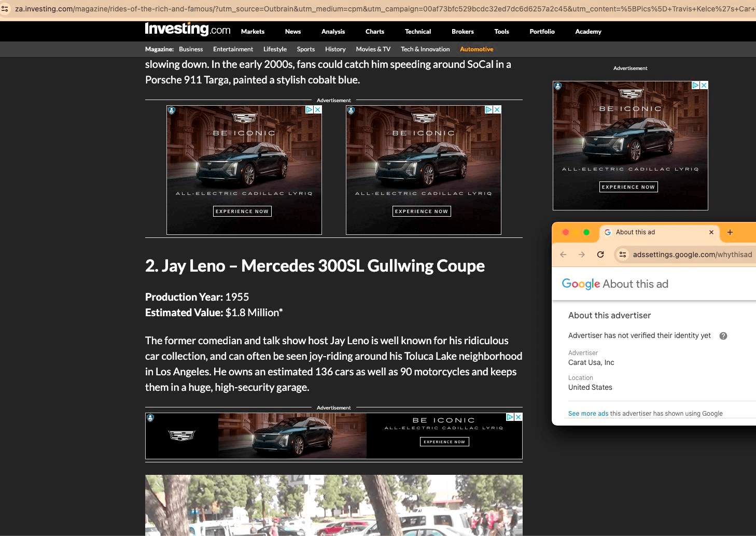Click shield icon on the sidebar Cadillac ad
This screenshot has height=536, width=756.
point(558,86)
